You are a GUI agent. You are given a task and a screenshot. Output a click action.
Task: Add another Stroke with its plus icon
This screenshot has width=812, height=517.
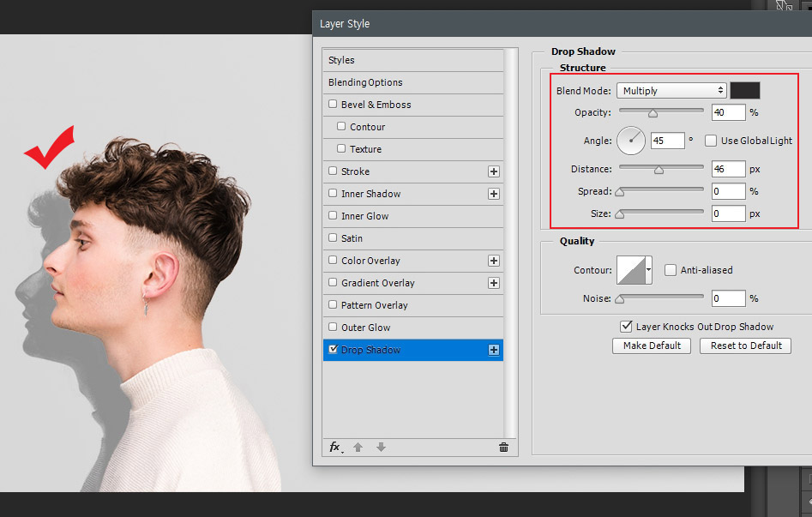pyautogui.click(x=494, y=171)
